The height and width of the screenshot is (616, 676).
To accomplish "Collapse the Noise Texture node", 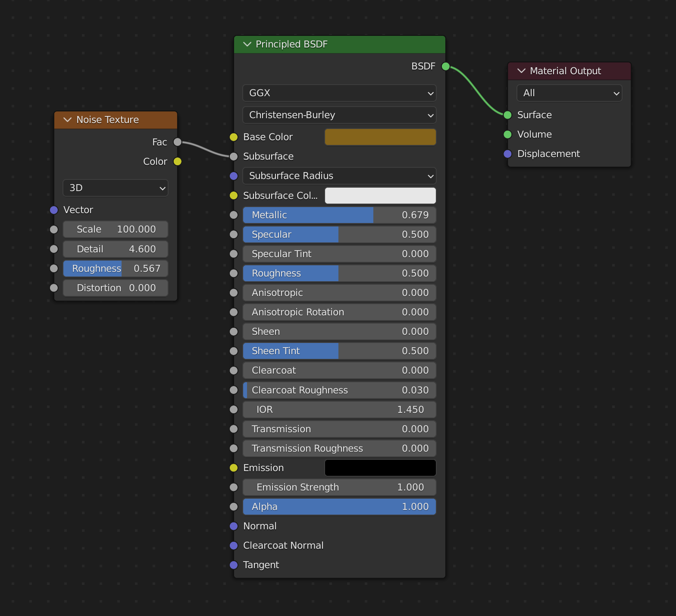I will 68,120.
